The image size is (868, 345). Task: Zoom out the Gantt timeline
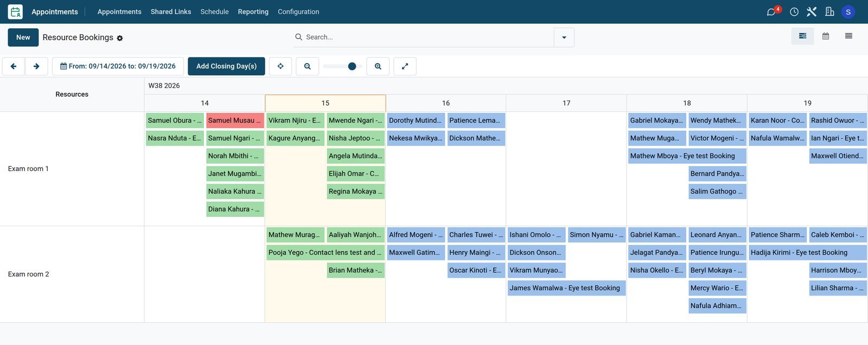click(308, 66)
